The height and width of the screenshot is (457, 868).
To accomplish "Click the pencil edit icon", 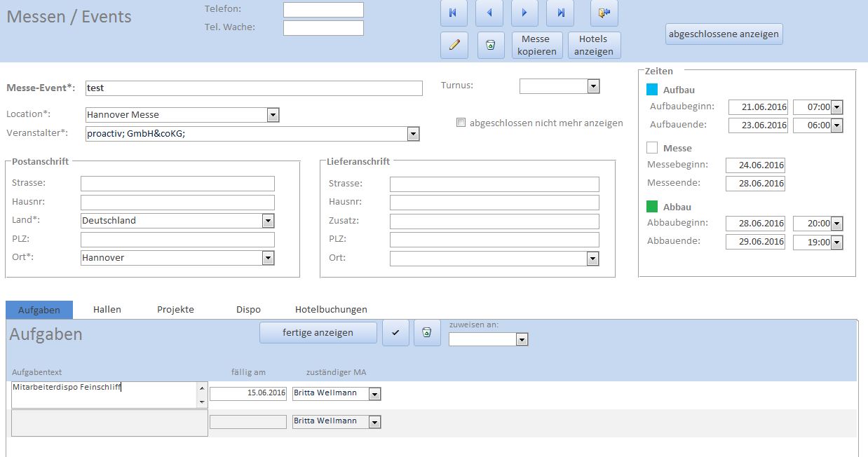I will (454, 45).
